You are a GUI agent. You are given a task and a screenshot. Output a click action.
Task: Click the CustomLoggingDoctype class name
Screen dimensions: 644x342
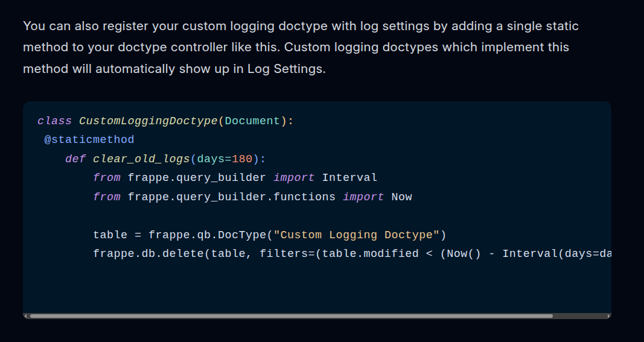[x=148, y=121]
